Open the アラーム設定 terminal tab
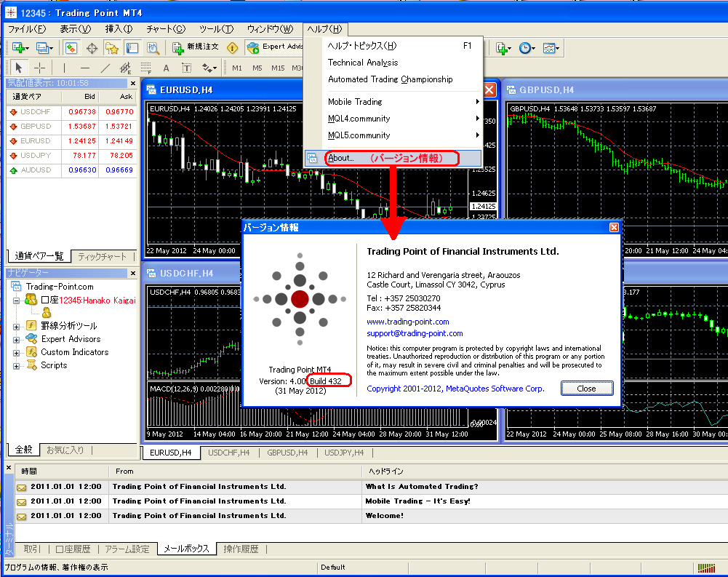 click(127, 549)
